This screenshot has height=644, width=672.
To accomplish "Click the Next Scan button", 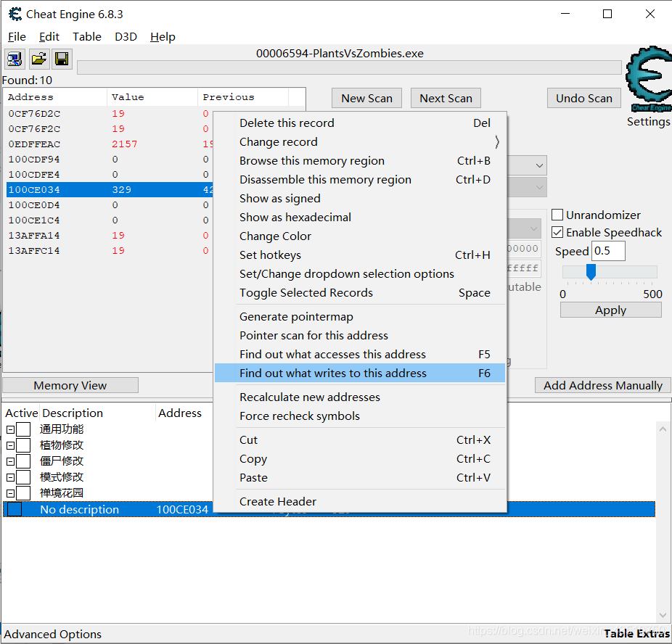I will pyautogui.click(x=446, y=98).
